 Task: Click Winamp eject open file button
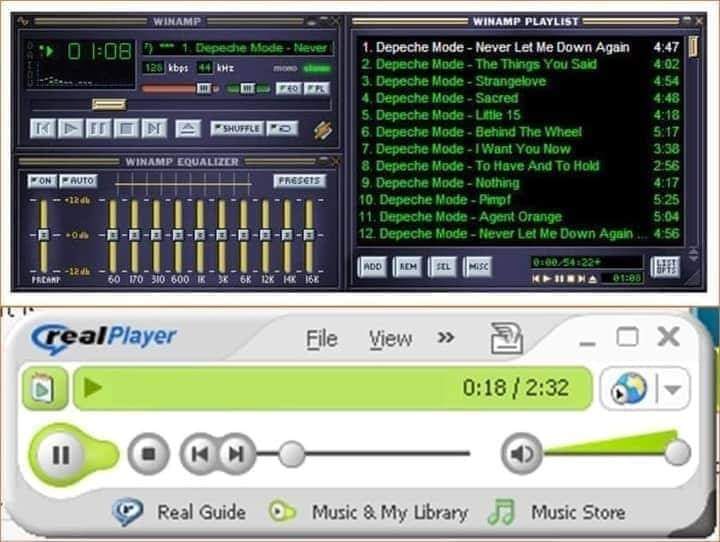pos(188,129)
